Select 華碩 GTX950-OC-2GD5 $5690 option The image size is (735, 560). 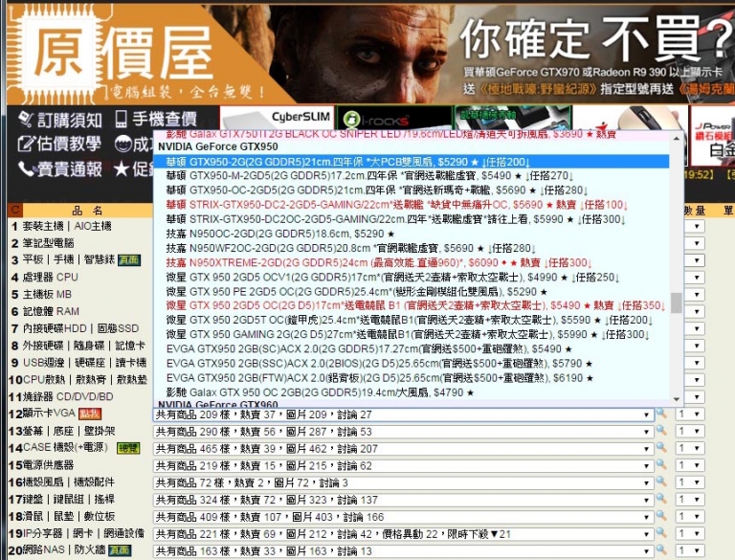coord(412,190)
